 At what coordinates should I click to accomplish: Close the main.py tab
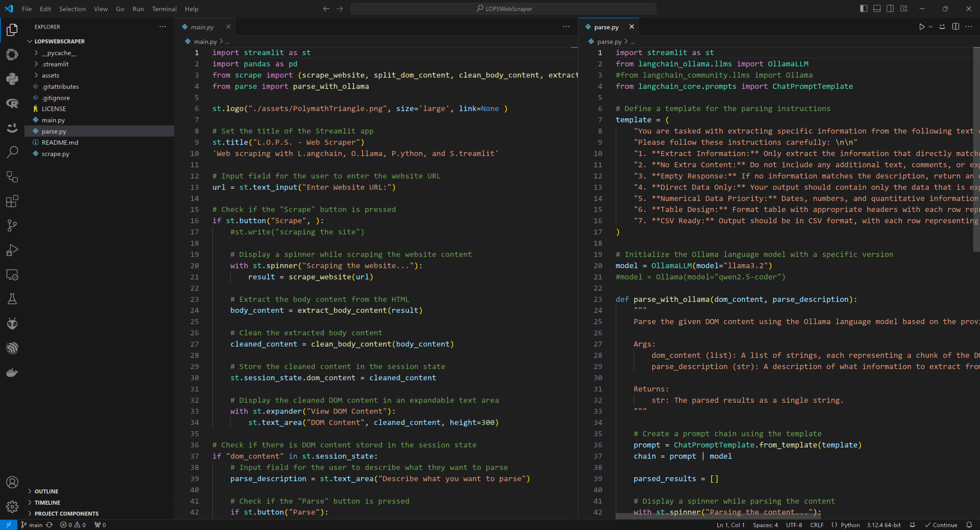pos(228,27)
